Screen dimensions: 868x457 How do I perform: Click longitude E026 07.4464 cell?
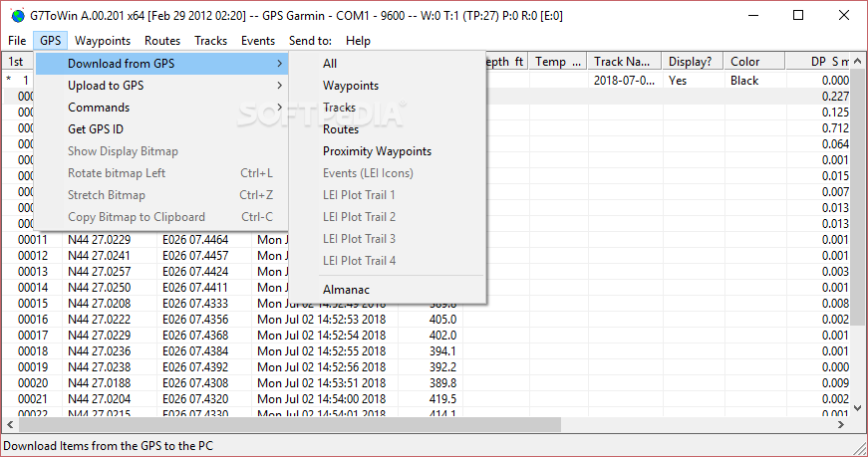(195, 240)
